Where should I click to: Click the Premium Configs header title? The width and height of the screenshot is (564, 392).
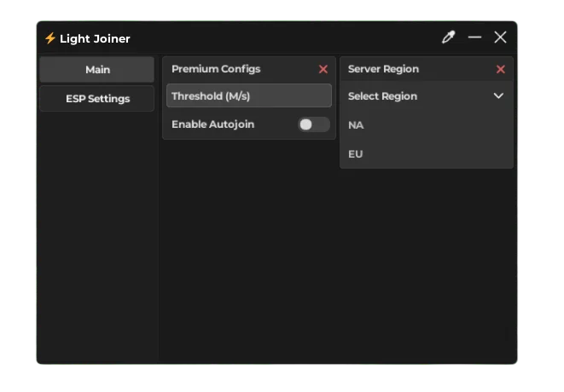[x=216, y=69]
